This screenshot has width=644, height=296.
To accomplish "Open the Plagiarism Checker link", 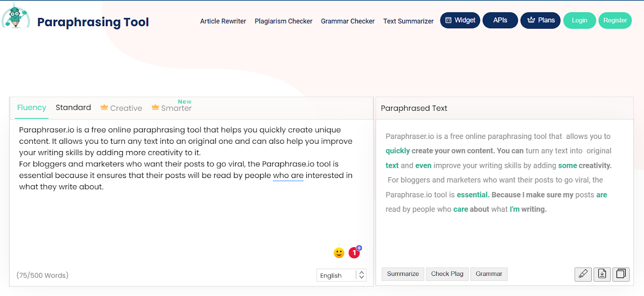I will coord(283,21).
